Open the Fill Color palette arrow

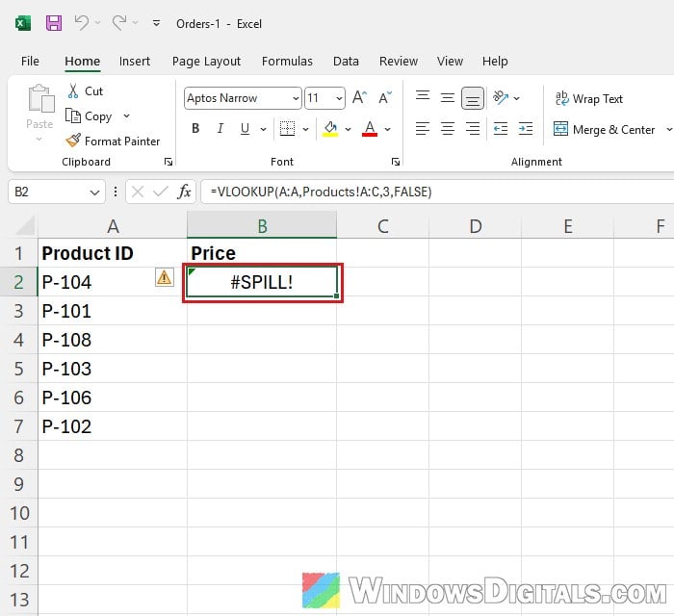[349, 129]
